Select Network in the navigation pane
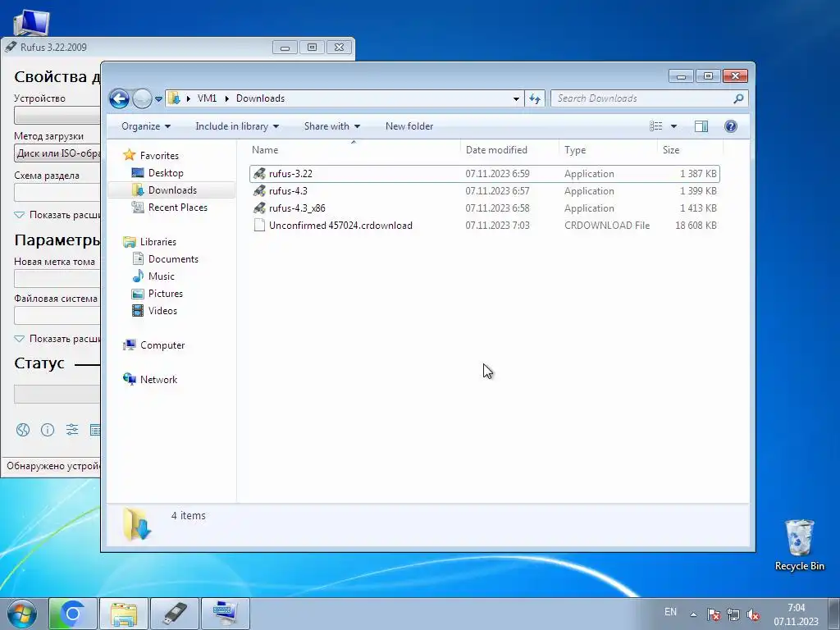Image resolution: width=840 pixels, height=630 pixels. pos(158,379)
